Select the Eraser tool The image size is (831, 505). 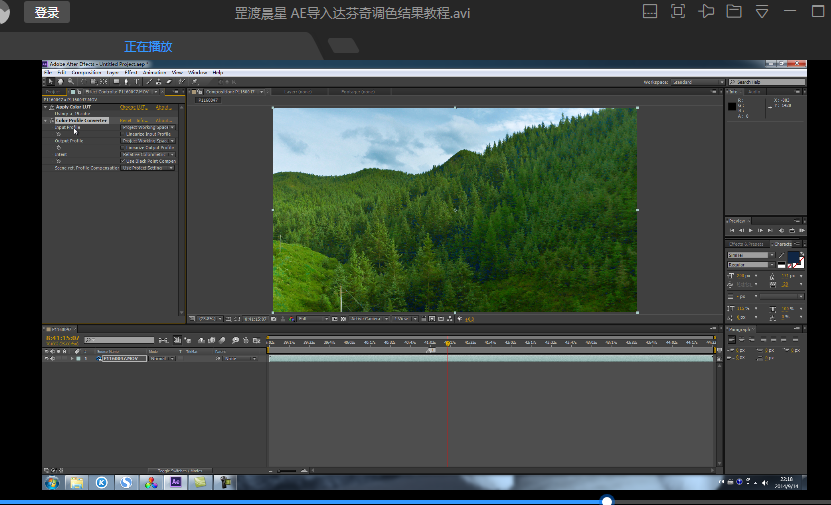[169, 82]
